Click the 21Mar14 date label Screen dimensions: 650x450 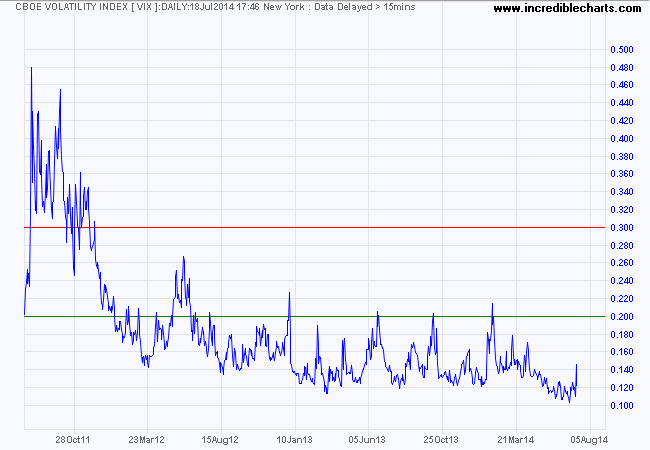(516, 440)
